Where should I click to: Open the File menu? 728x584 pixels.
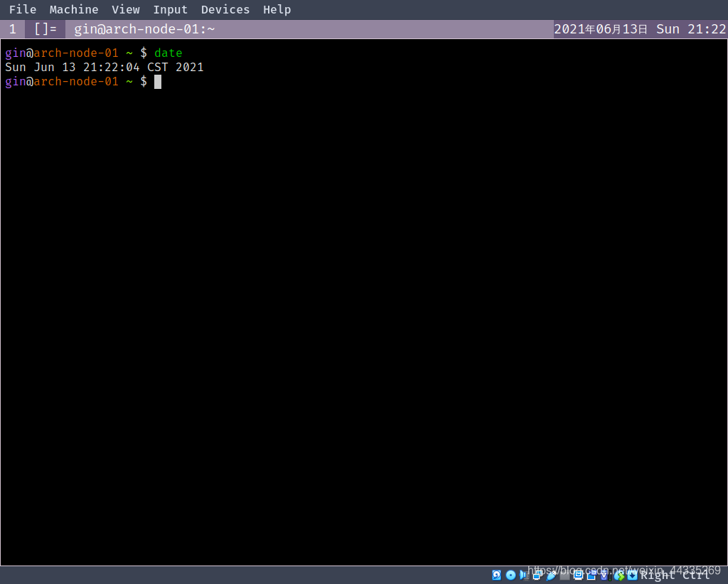point(22,9)
